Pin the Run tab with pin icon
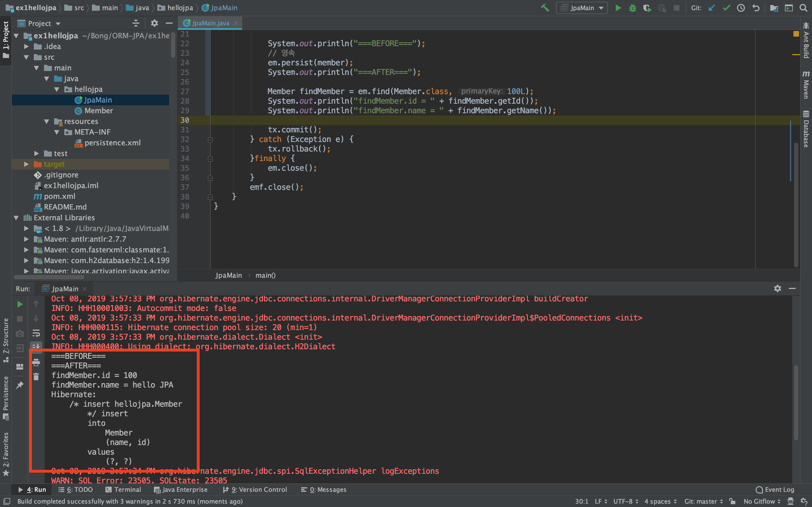 coord(20,385)
